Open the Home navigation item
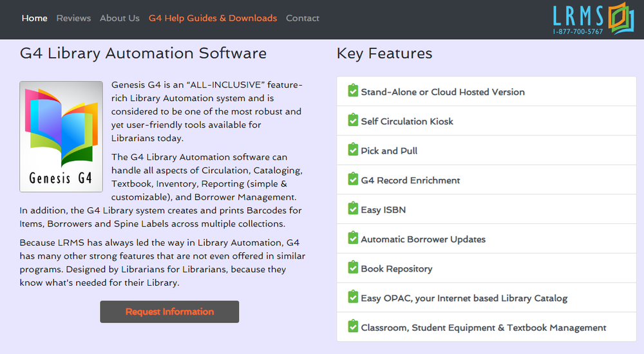 point(35,18)
